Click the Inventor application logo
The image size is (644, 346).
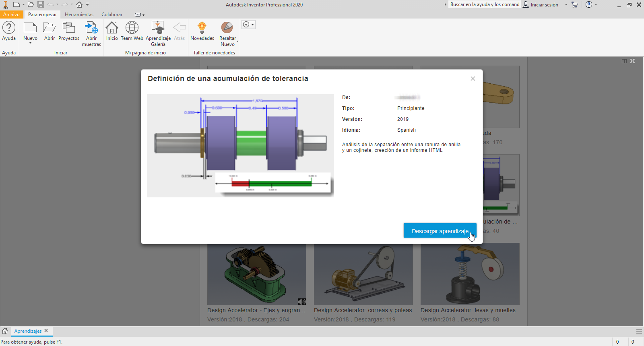coord(6,5)
